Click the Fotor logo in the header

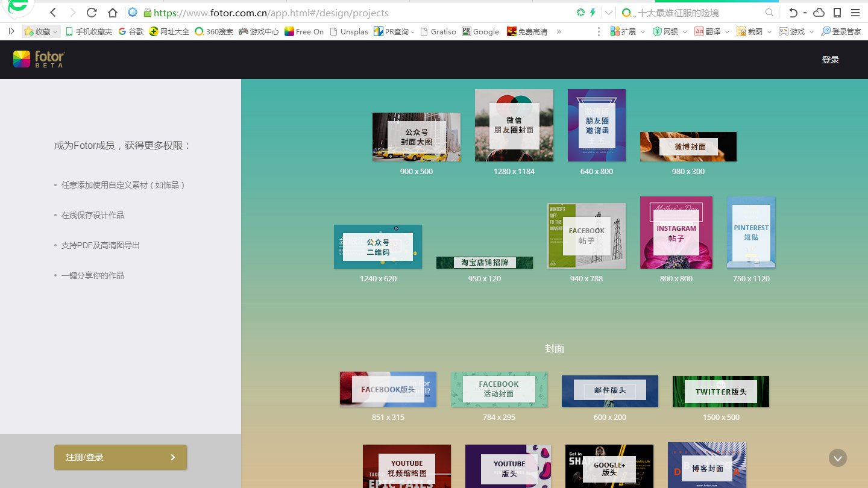click(x=39, y=59)
